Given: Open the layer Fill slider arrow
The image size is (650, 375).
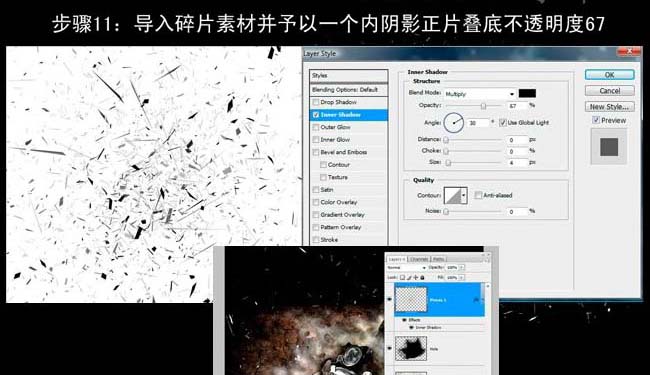Looking at the screenshot, I should (462, 277).
